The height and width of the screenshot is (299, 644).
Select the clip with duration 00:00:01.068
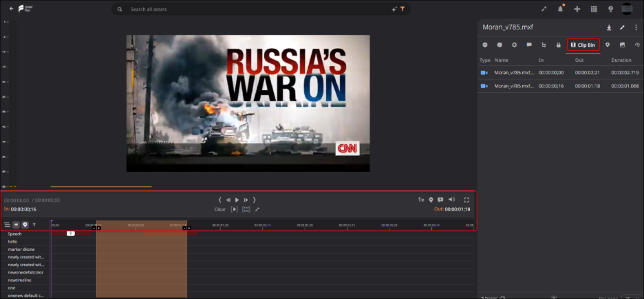pyautogui.click(x=561, y=86)
